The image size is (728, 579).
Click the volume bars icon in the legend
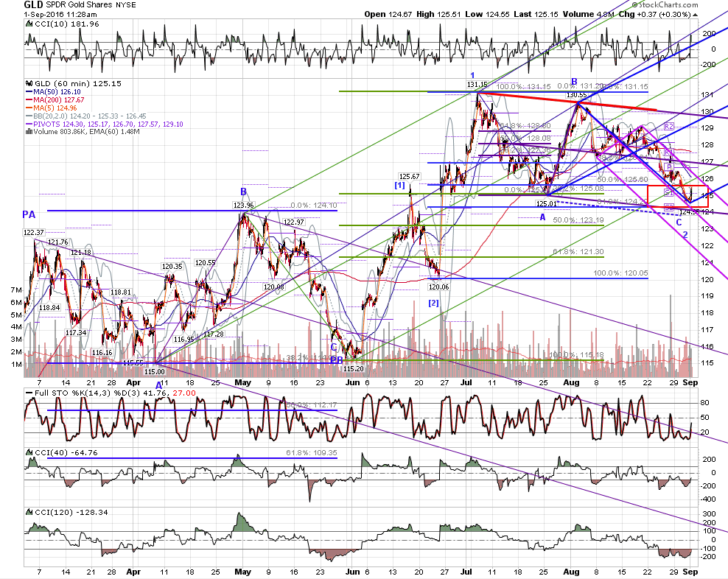(x=29, y=132)
